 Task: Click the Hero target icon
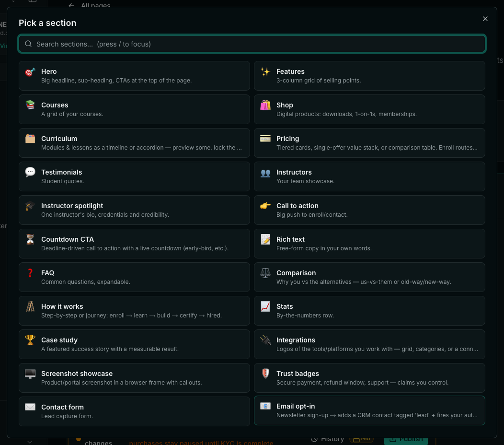[x=30, y=72]
